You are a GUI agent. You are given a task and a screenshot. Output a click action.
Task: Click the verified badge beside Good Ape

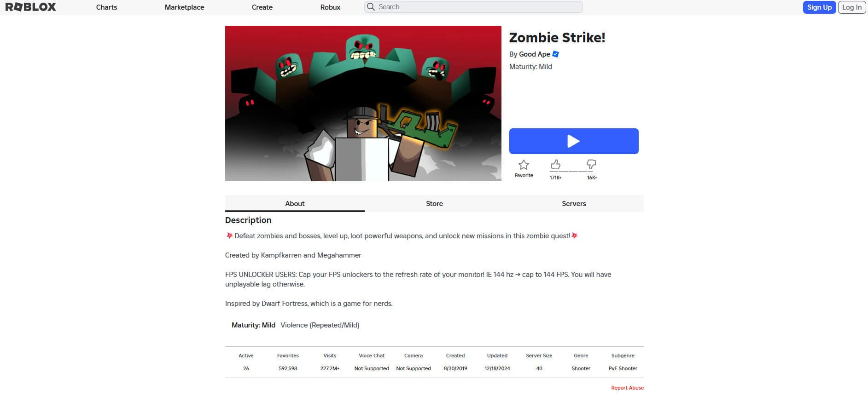click(x=556, y=54)
